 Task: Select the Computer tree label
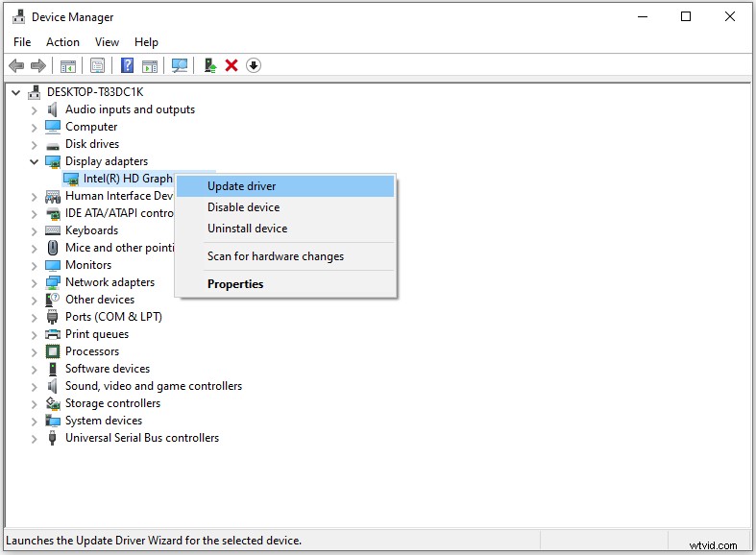(91, 127)
